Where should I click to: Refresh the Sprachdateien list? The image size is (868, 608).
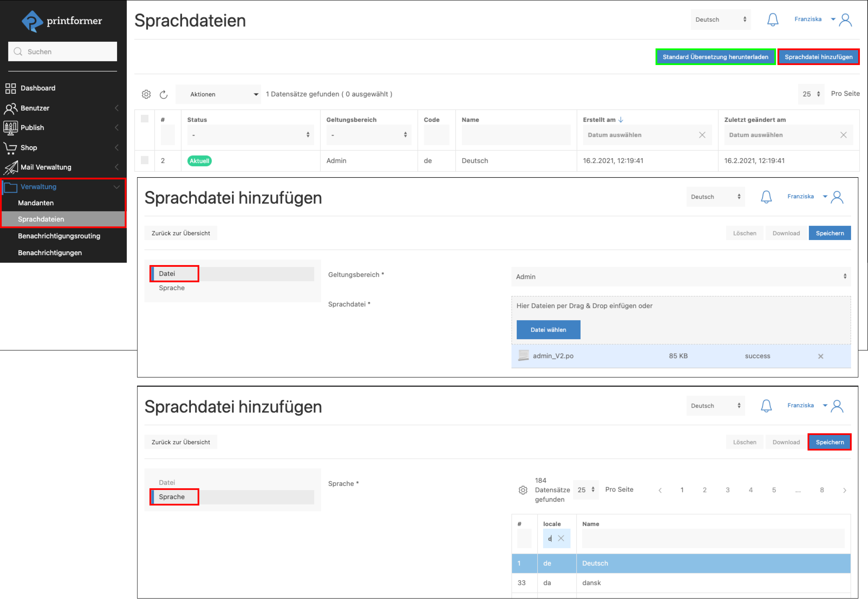click(x=164, y=94)
